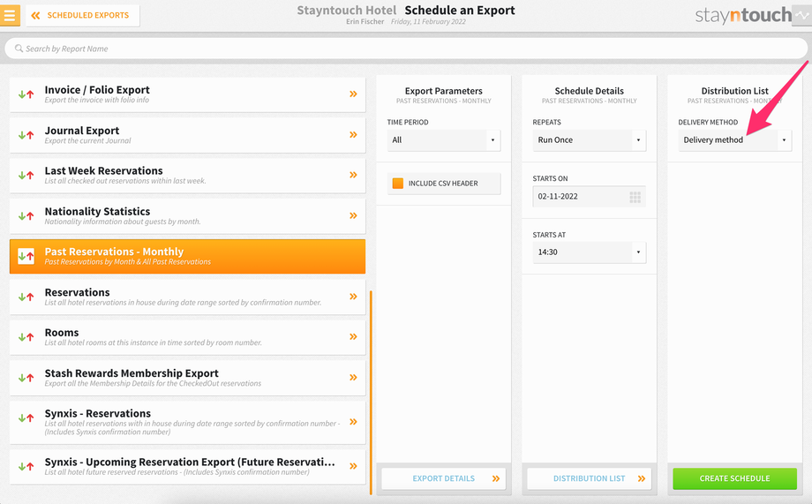
Task: Click export arrows icon for Reservations row
Action: tap(26, 297)
